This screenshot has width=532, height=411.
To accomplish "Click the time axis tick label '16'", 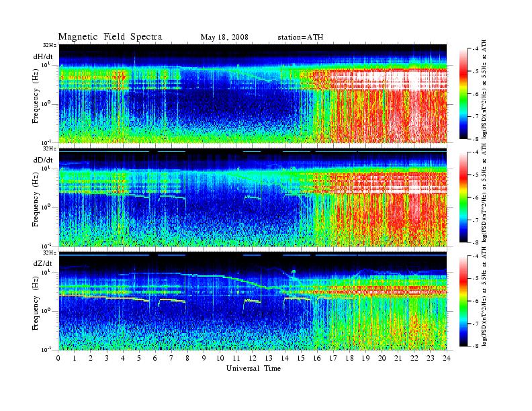I will [317, 358].
